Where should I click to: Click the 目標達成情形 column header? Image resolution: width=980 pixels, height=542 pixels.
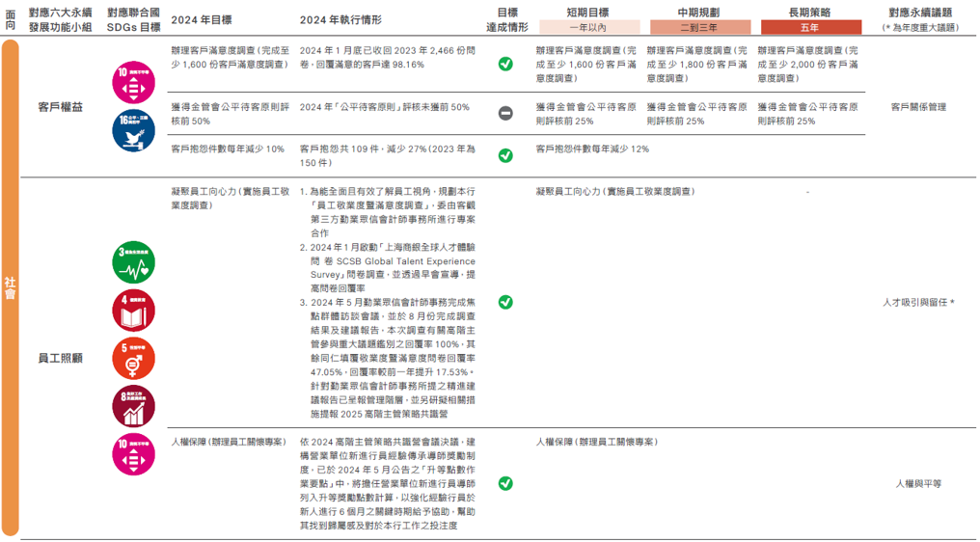[x=507, y=19]
